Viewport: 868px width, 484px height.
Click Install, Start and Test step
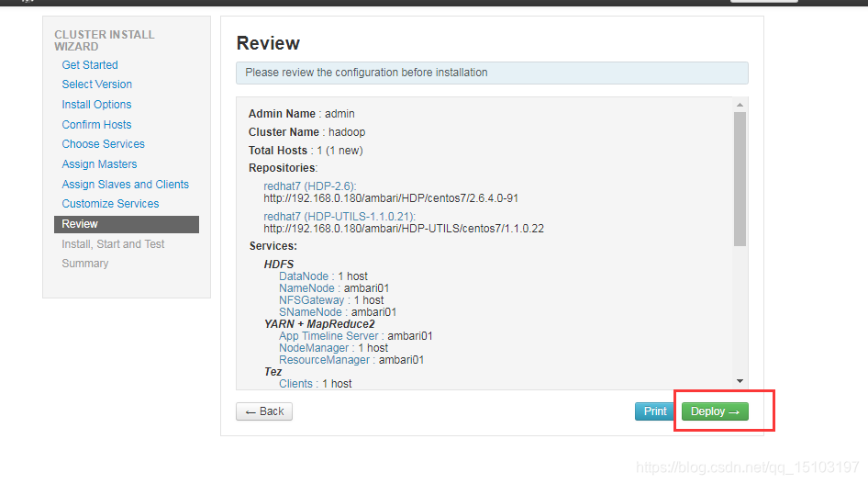click(113, 244)
